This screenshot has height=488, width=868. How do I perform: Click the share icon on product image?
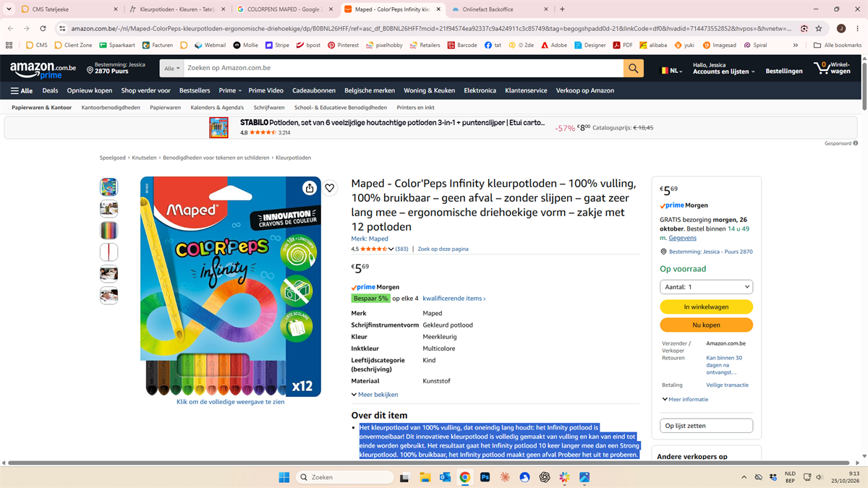(310, 188)
